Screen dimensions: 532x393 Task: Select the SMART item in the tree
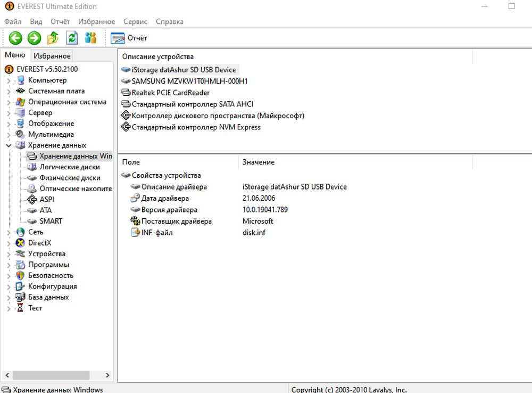coord(51,221)
